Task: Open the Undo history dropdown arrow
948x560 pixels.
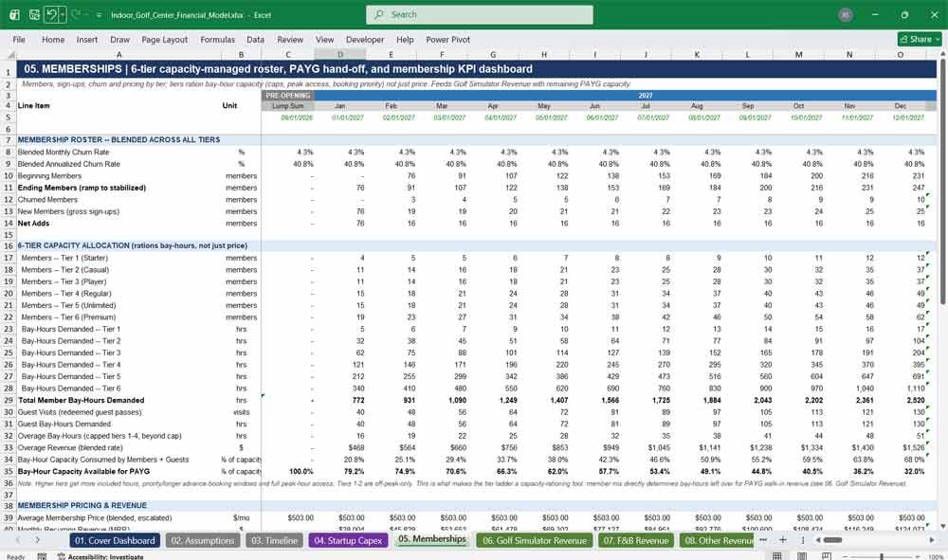Action: coord(62,14)
